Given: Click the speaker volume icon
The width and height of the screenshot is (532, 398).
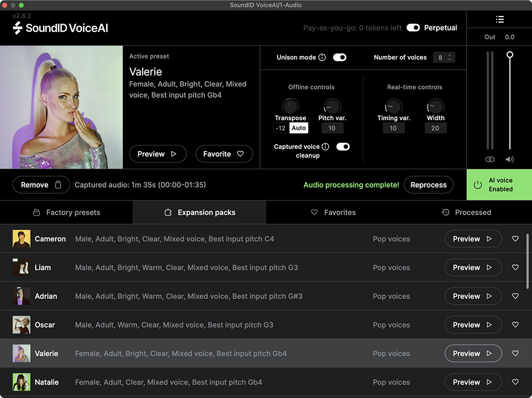Looking at the screenshot, I should (x=509, y=159).
